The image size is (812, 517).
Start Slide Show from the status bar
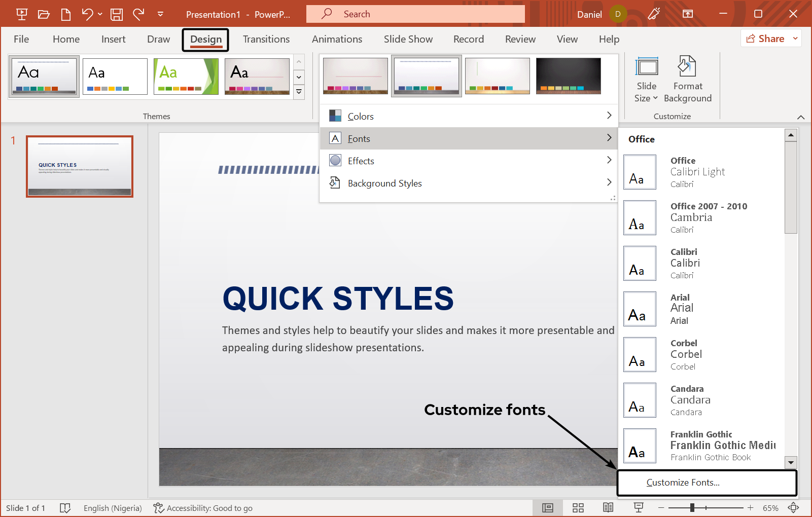point(638,507)
